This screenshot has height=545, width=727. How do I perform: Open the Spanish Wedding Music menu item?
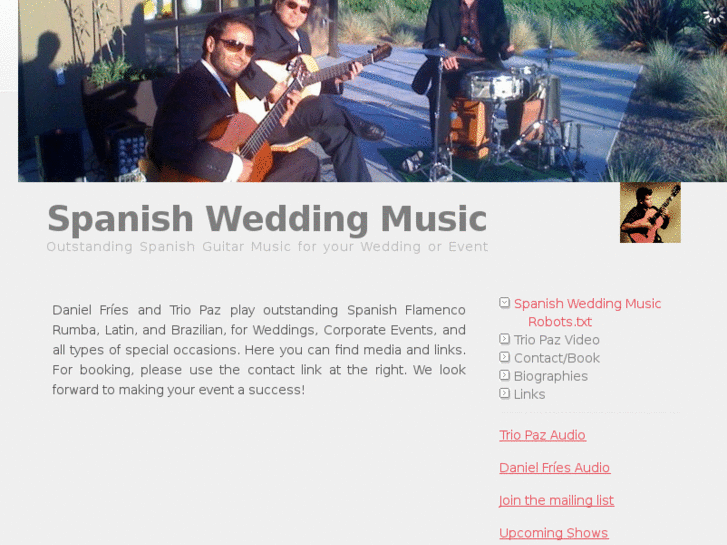pos(587,304)
